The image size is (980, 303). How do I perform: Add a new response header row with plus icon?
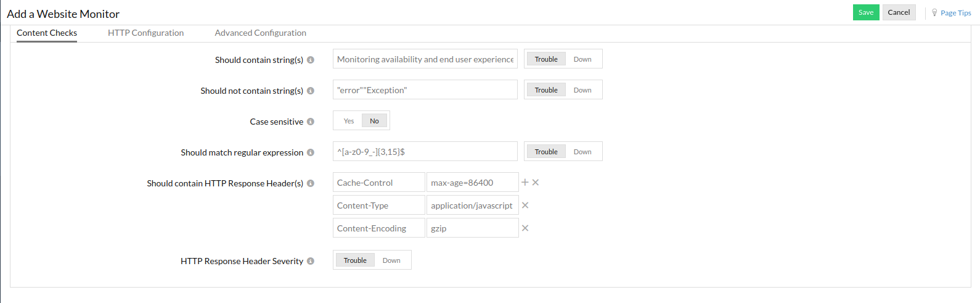click(525, 183)
